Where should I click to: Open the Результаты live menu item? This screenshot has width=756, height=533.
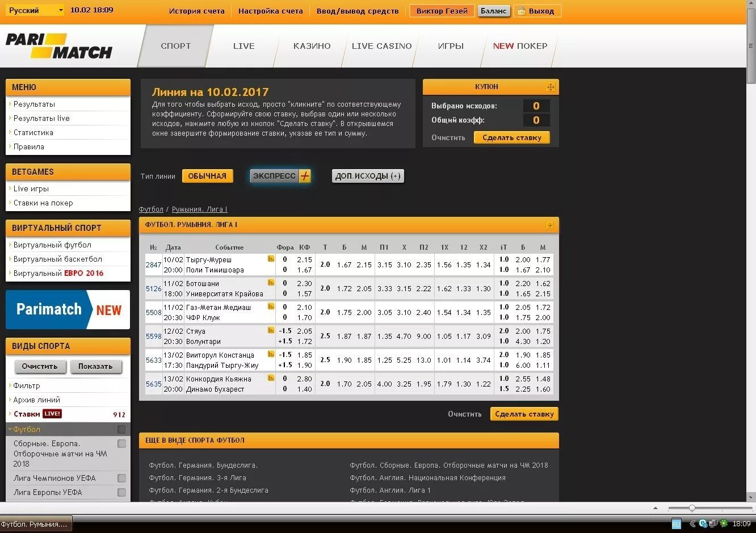[41, 118]
